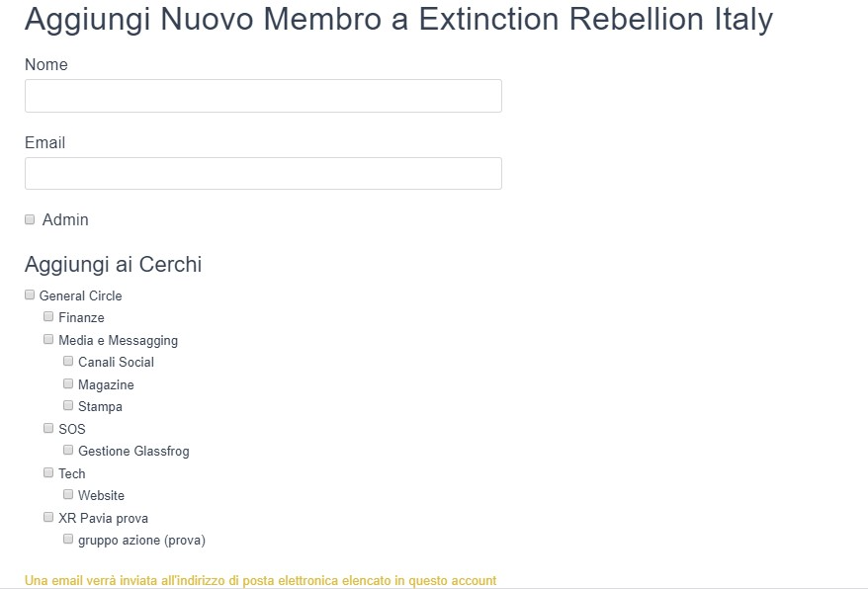Tick the Finanze circle checkbox
The width and height of the screenshot is (868, 589).
pyautogui.click(x=48, y=316)
